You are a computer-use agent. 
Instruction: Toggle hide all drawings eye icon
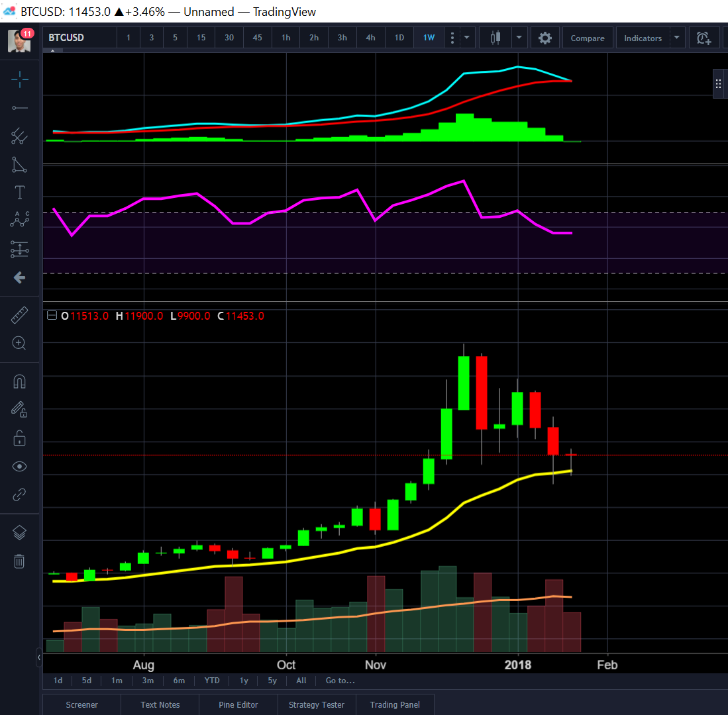point(19,466)
